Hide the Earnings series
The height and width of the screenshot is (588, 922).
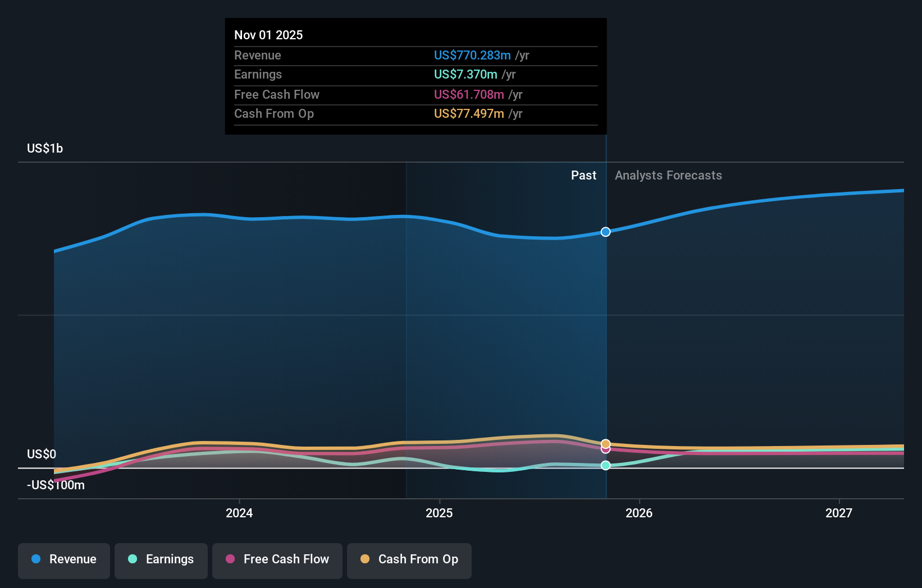[161, 559]
